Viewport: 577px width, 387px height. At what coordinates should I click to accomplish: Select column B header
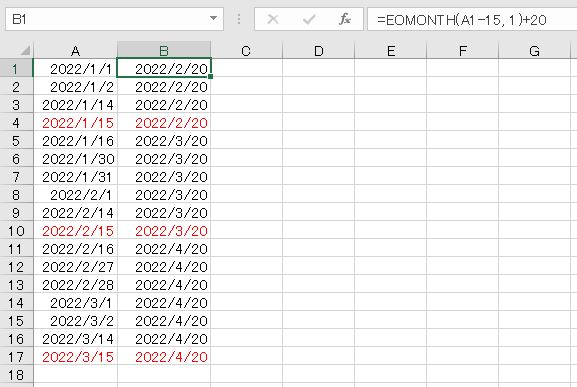point(164,50)
